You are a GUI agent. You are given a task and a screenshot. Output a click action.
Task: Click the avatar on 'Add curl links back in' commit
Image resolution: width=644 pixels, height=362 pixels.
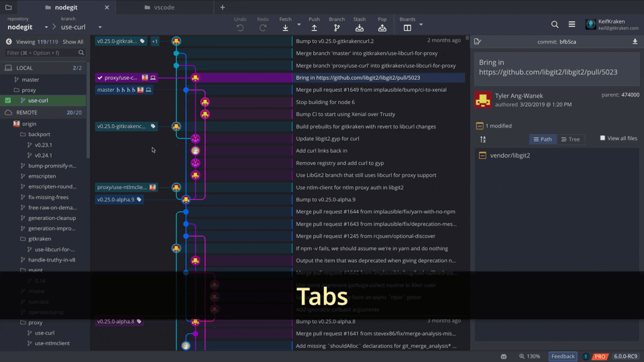195,151
